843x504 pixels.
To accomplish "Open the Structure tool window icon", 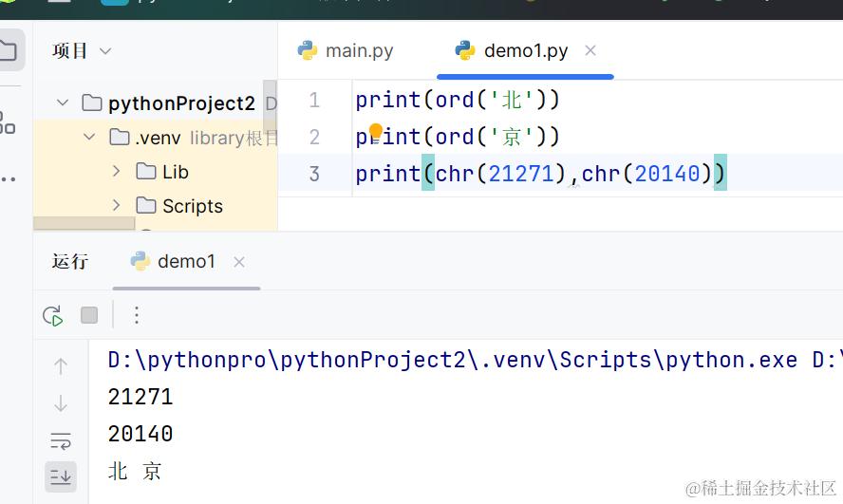I will [x=7, y=122].
